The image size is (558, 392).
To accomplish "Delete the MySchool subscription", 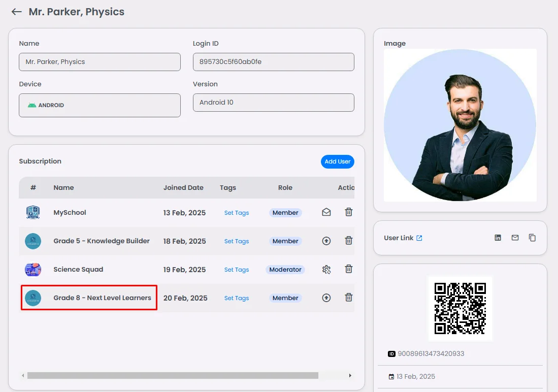I will [x=349, y=212].
